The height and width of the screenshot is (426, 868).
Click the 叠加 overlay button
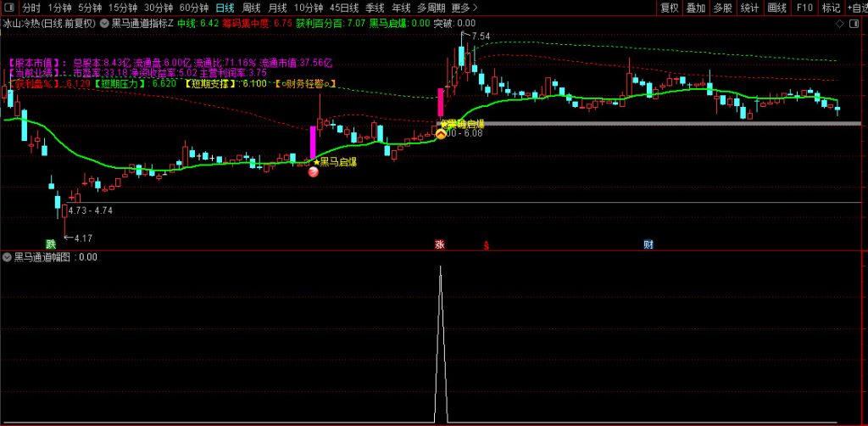pyautogui.click(x=695, y=8)
